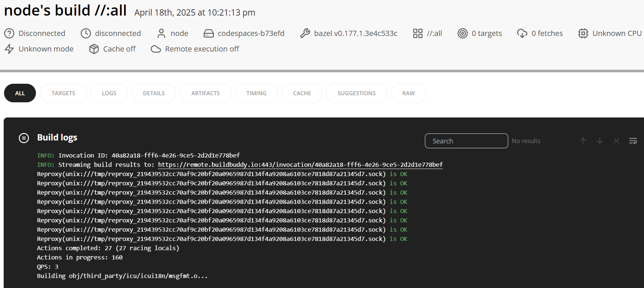Click the clock icon beside disconnected
The image size is (644, 288).
point(86,33)
